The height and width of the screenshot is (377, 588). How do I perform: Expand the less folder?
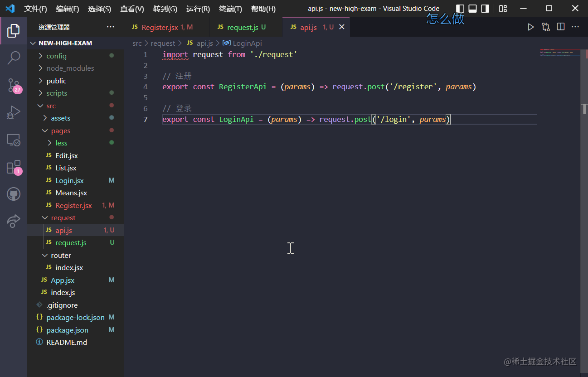tap(61, 143)
